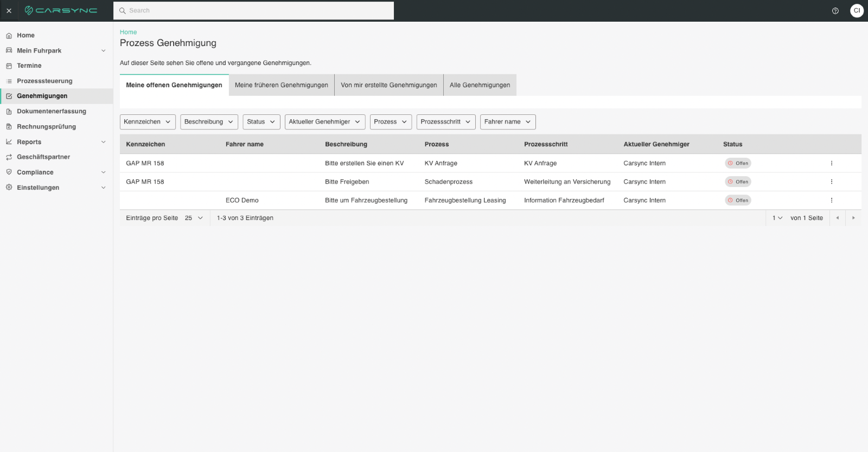This screenshot has height=452, width=868.
Task: Click the Mein Fuhrpark car icon
Action: click(x=9, y=50)
